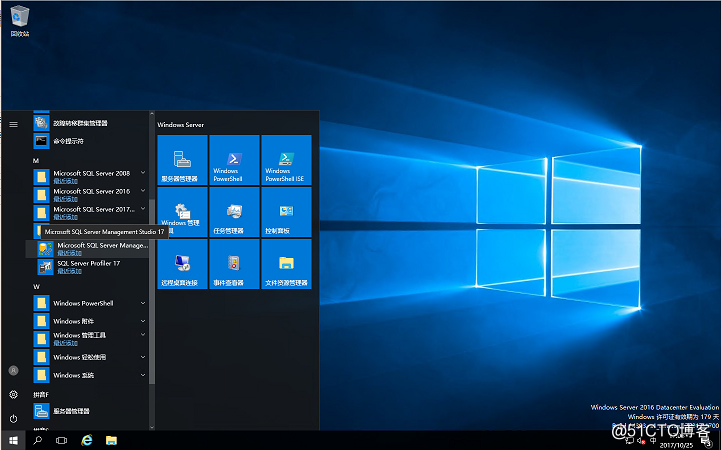Open the 服务器管理器 tile
Image resolution: width=721 pixels, height=450 pixels.
pos(182,160)
